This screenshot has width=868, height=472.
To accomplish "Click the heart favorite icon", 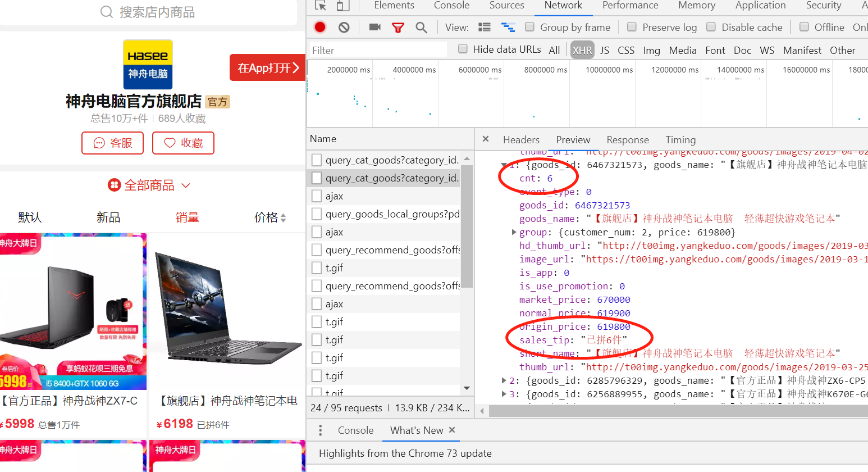I will pos(170,143).
